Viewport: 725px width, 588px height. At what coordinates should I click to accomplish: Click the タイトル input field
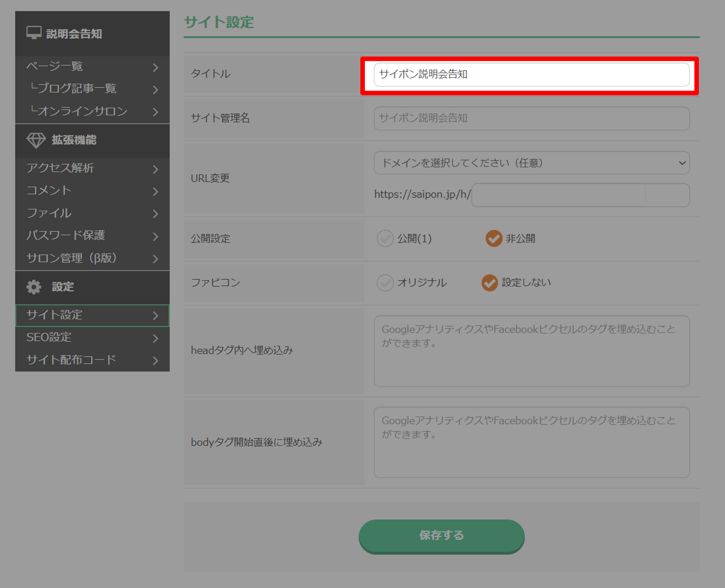[531, 75]
